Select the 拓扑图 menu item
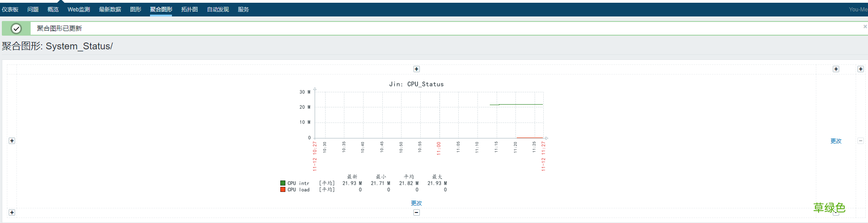 click(x=189, y=10)
